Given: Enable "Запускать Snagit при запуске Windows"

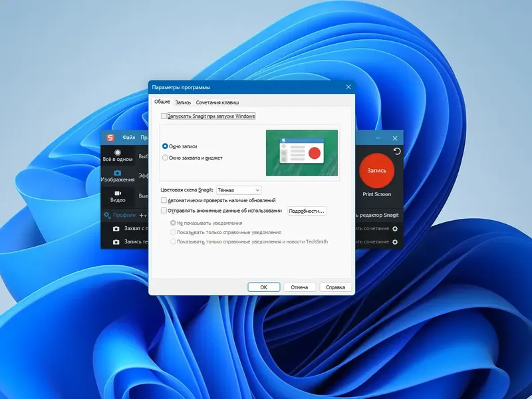Looking at the screenshot, I should coord(164,116).
